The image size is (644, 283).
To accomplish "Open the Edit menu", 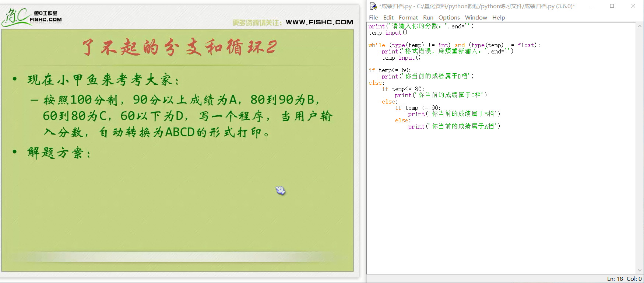I will click(388, 17).
